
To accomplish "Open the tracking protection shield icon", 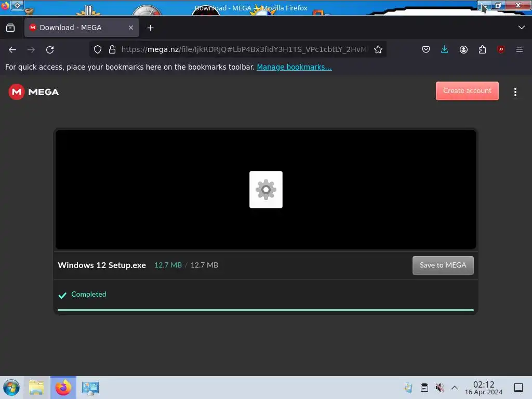I will coord(98,49).
